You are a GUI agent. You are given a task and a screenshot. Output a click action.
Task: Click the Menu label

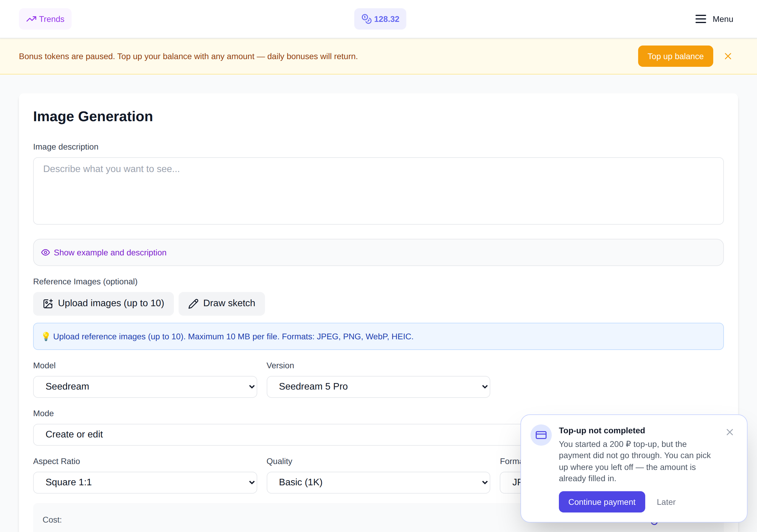coord(723,19)
